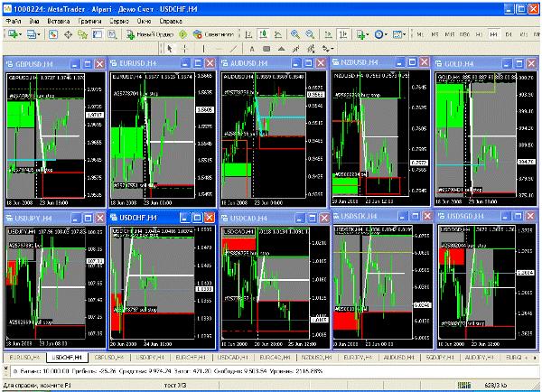Switch to the EURCHF,H4 bottom chart tab
542x392 pixels.
[191, 358]
